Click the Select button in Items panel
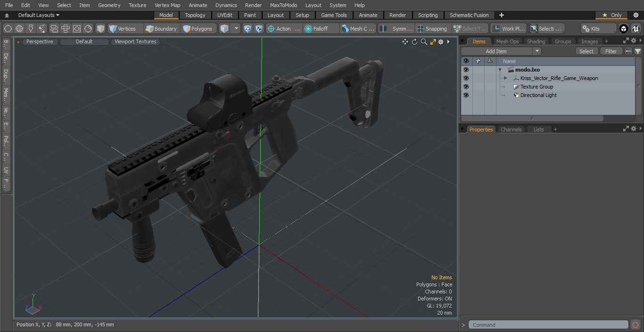Screen dimensions: 644x332 (586, 51)
